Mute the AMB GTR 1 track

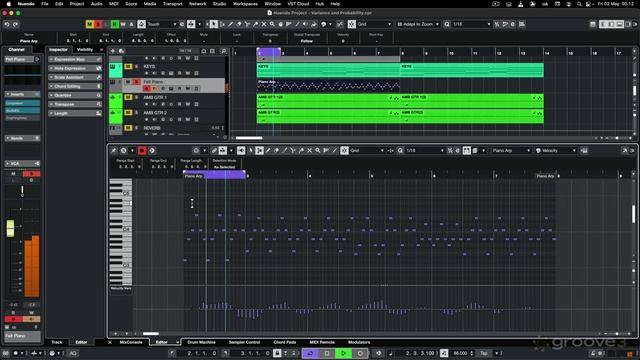[128, 97]
